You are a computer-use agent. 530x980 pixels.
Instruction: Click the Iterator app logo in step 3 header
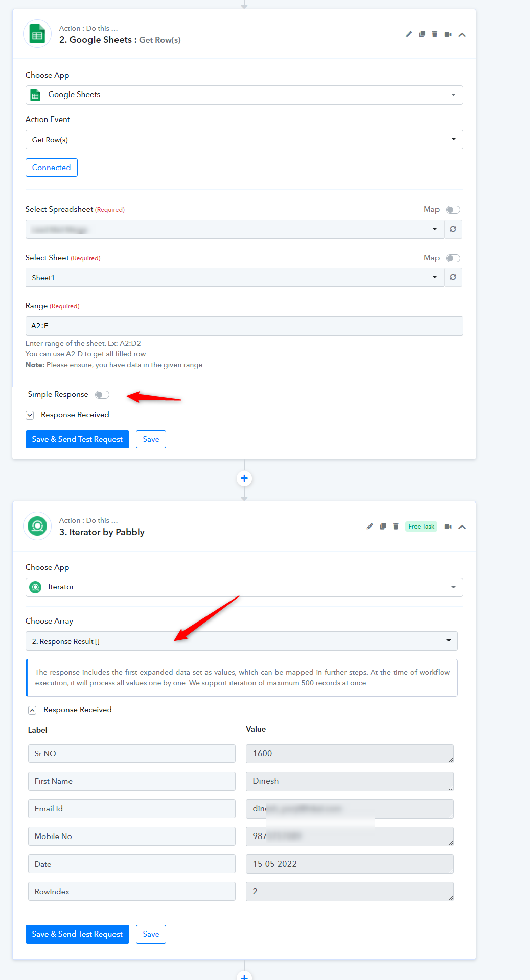click(x=37, y=526)
